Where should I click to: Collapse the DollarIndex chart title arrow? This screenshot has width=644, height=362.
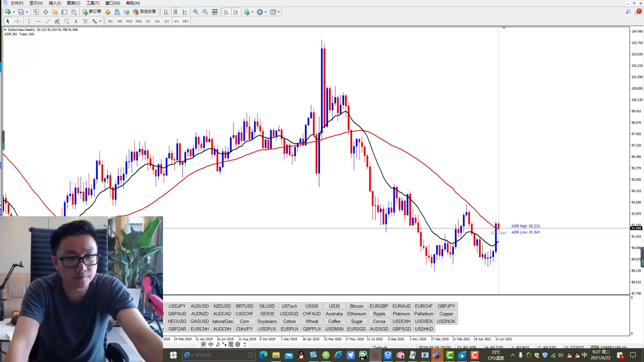click(x=5, y=30)
